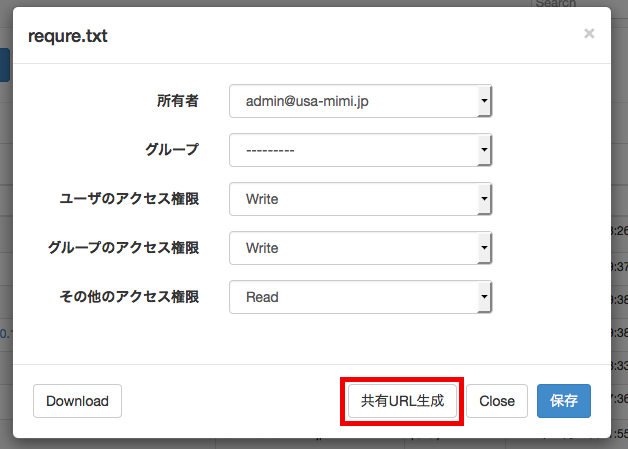This screenshot has height=449, width=628.
Task: Click the グループのアクセス権限 label
Action: (123, 248)
